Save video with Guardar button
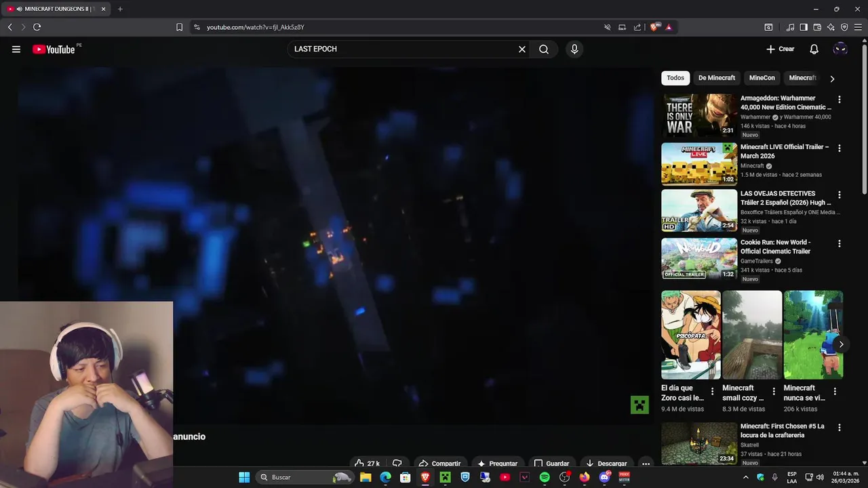 551,464
